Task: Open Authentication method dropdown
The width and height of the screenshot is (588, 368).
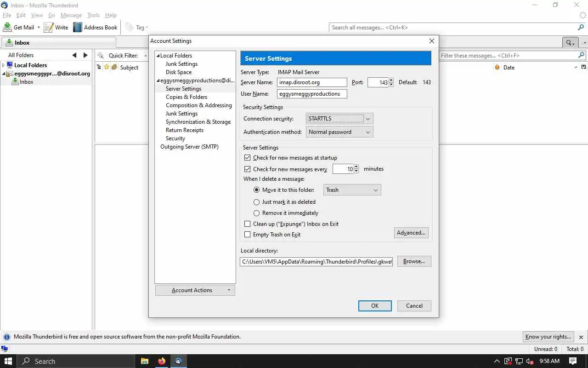Action: click(339, 132)
